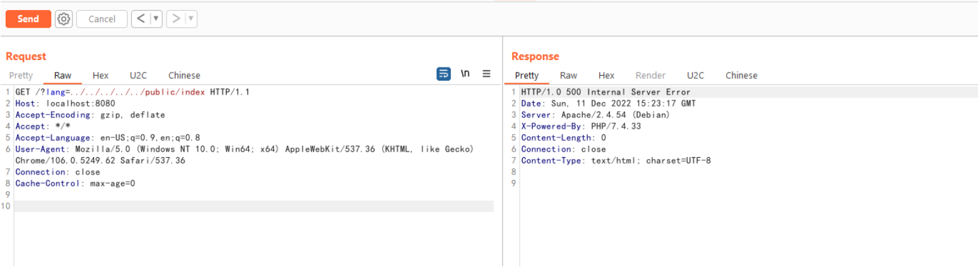Expand the forward history dropdown arrow
This screenshot has width=980, height=277.
pyautogui.click(x=191, y=19)
